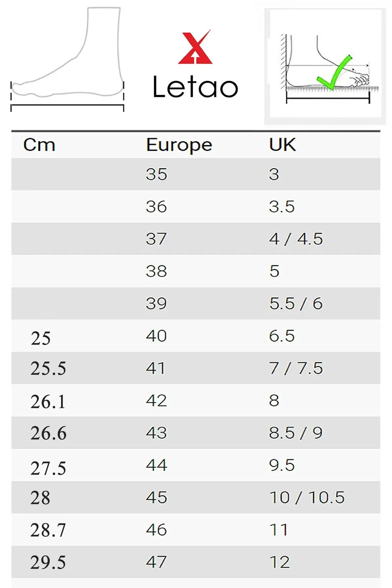Click the Letao brand name text
The image size is (392, 588).
click(195, 87)
